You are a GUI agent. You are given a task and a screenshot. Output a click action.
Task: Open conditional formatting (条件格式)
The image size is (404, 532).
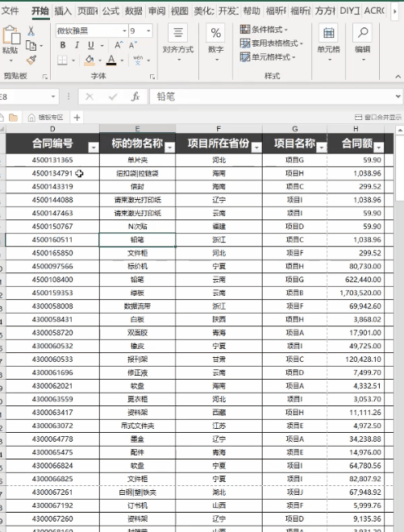tap(264, 30)
